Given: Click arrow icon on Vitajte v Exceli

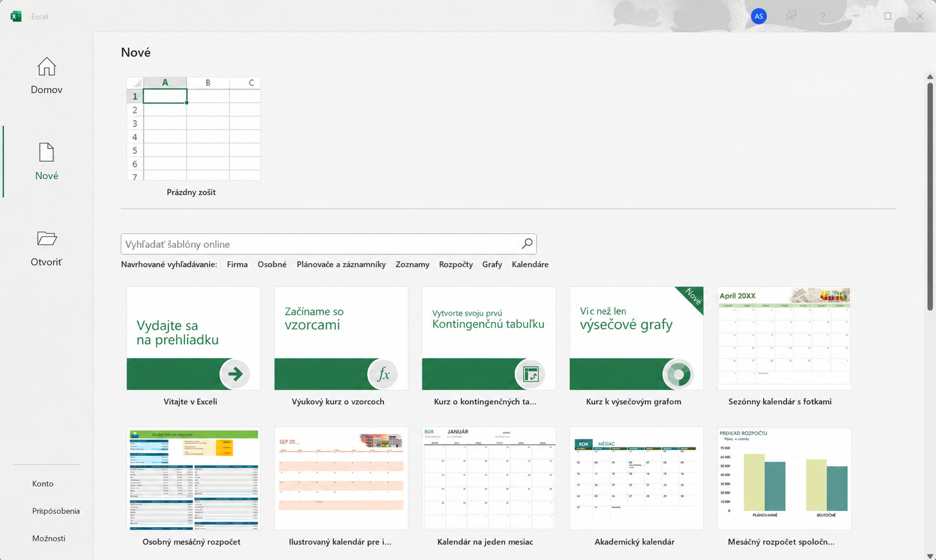Looking at the screenshot, I should pos(235,374).
